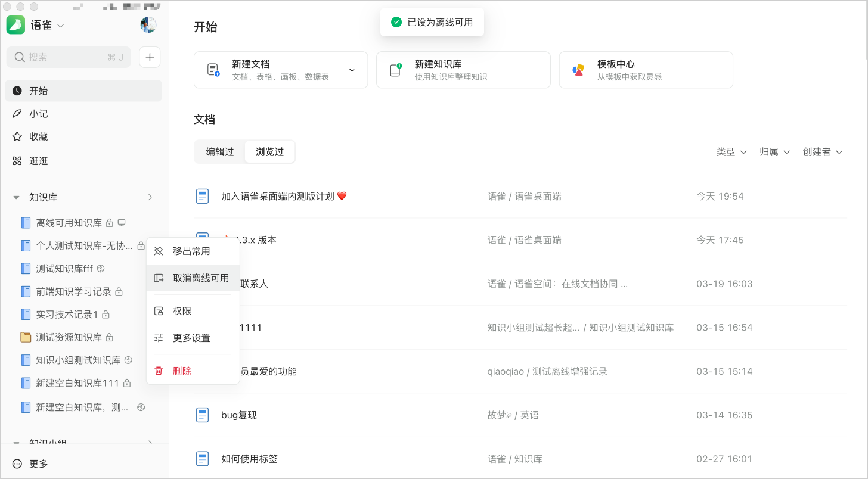The image size is (868, 479).
Task: Click the 1111 document row title
Action: (251, 328)
